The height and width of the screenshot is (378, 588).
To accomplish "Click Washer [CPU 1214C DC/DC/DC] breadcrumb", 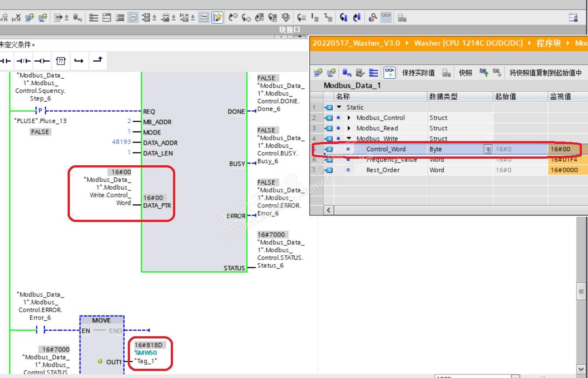I will 468,43.
